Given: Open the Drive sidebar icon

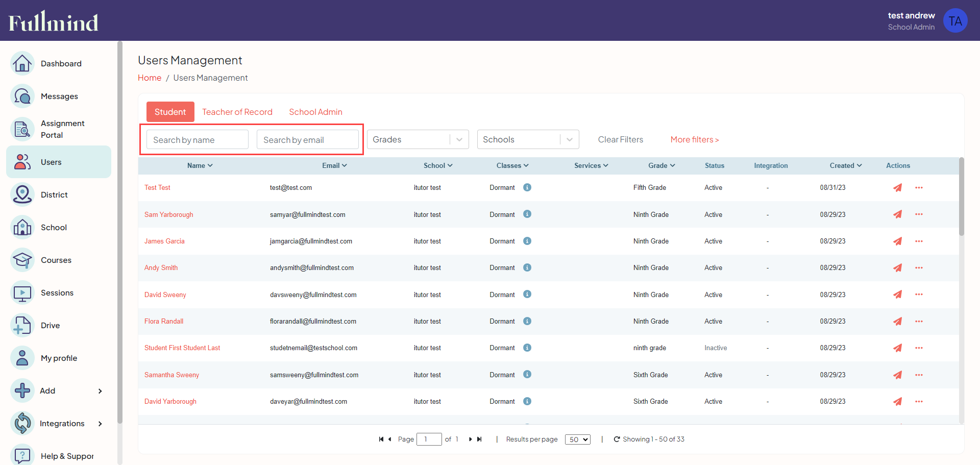Looking at the screenshot, I should [x=22, y=325].
